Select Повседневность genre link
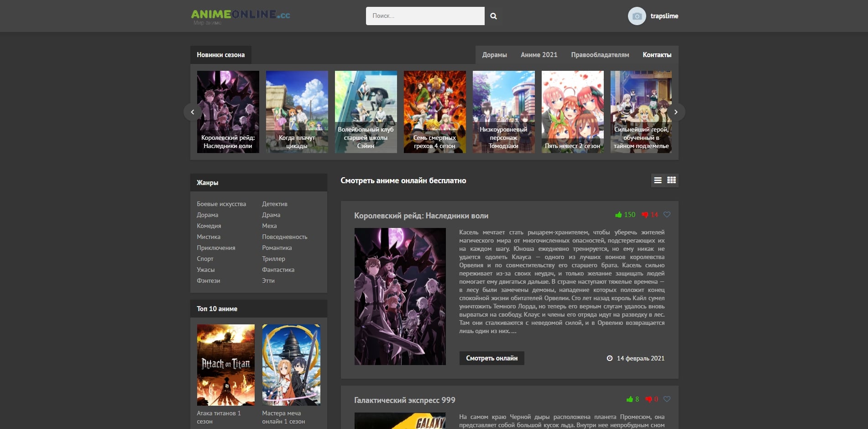Screen dimensions: 868x429 [285, 237]
